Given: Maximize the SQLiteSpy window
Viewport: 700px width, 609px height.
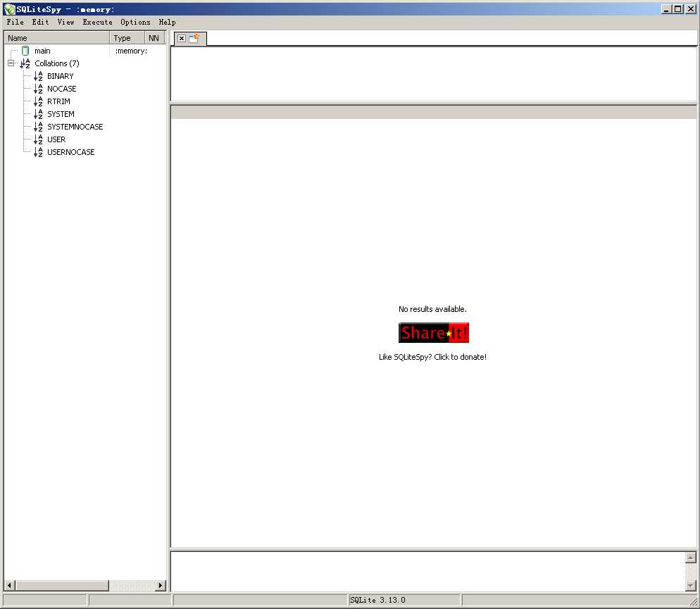Looking at the screenshot, I should click(678, 9).
